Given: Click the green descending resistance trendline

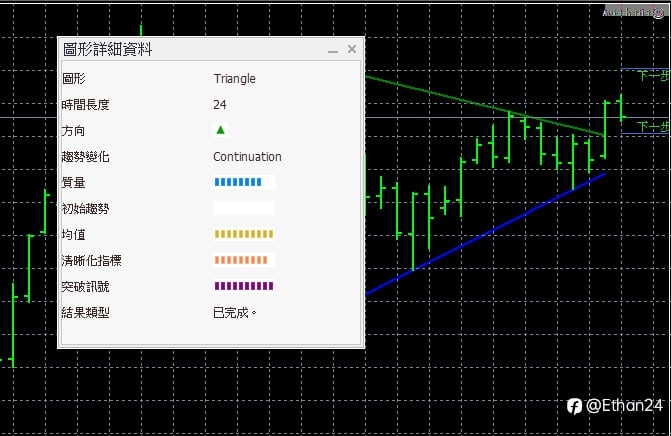Looking at the screenshot, I should (484, 106).
